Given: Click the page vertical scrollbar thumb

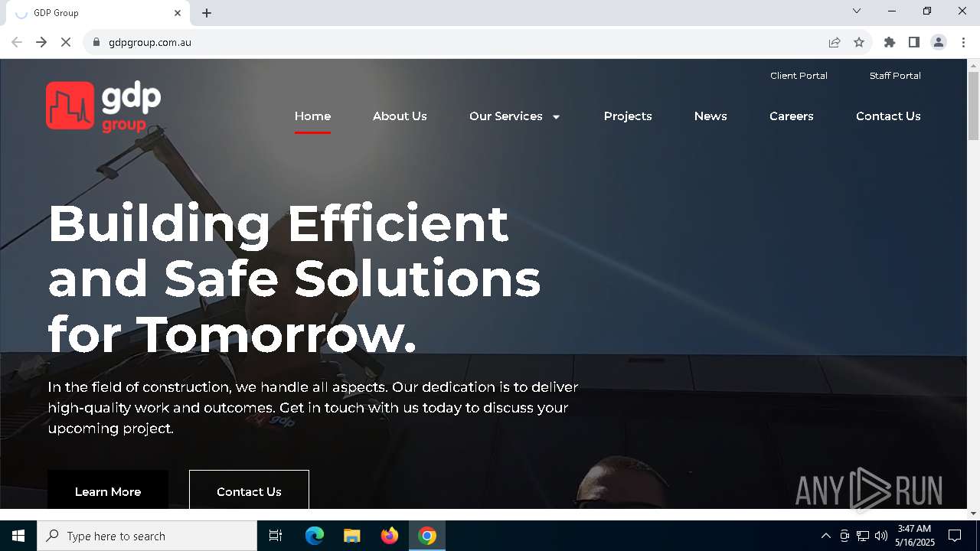Looking at the screenshot, I should point(973,106).
